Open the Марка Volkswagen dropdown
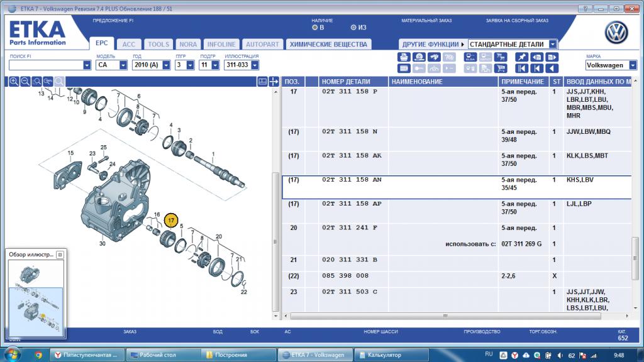The width and height of the screenshot is (644, 362). tap(633, 65)
